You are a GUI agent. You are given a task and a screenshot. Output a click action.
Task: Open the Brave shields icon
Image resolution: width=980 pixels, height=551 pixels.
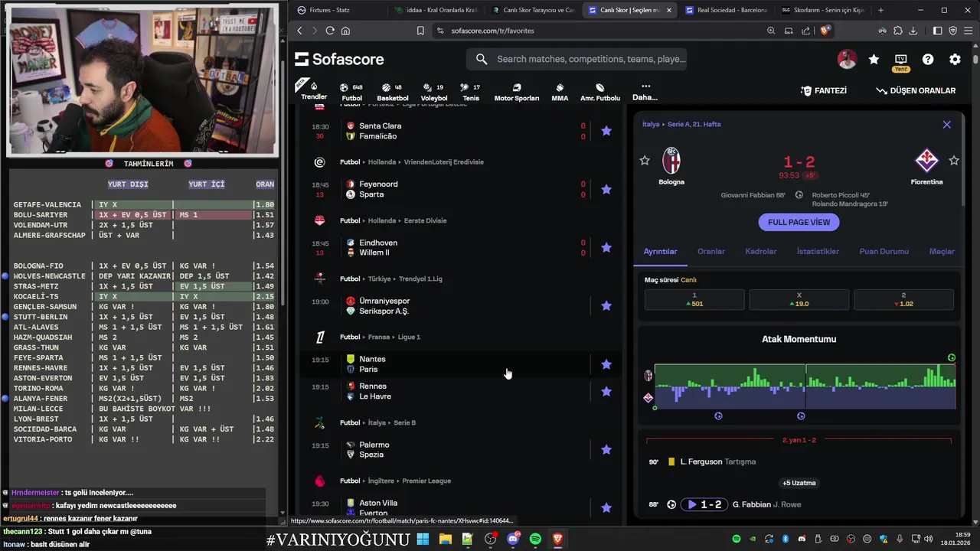click(825, 31)
